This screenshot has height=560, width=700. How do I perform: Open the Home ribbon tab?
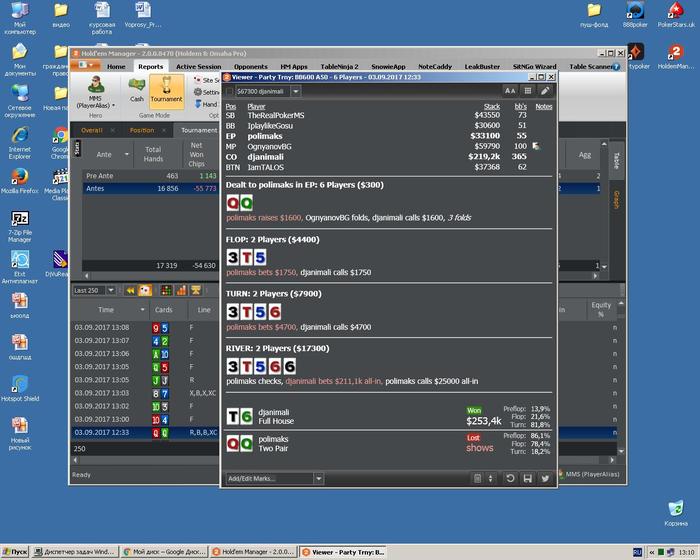point(116,67)
